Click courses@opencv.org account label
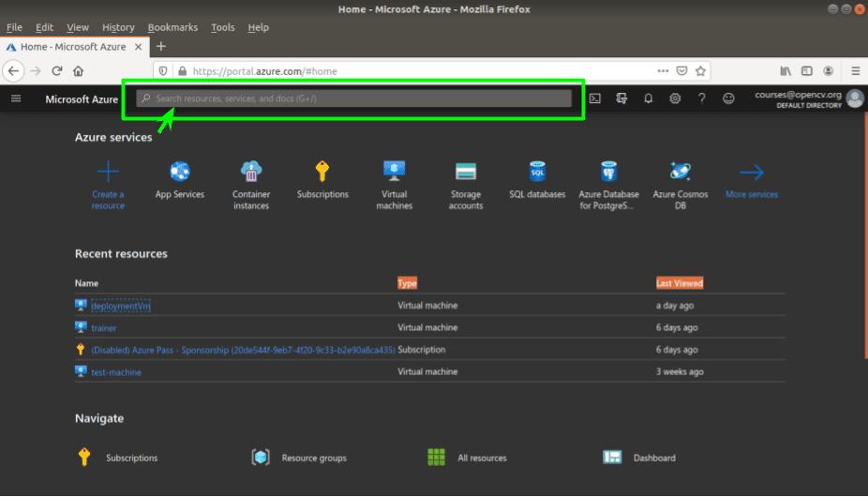Viewport: 868px width, 497px height. pyautogui.click(x=798, y=95)
